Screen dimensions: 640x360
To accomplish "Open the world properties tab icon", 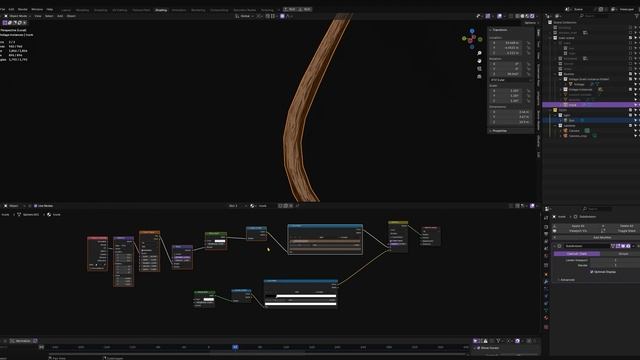I will 546,256.
